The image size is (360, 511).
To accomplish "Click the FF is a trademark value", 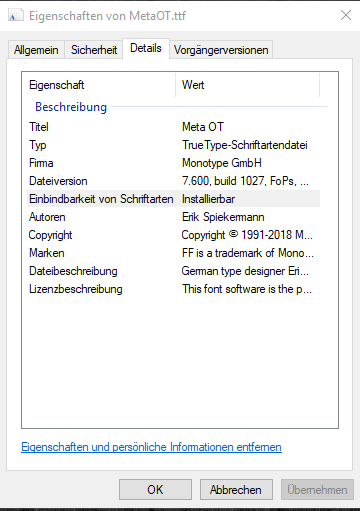I will [x=248, y=253].
